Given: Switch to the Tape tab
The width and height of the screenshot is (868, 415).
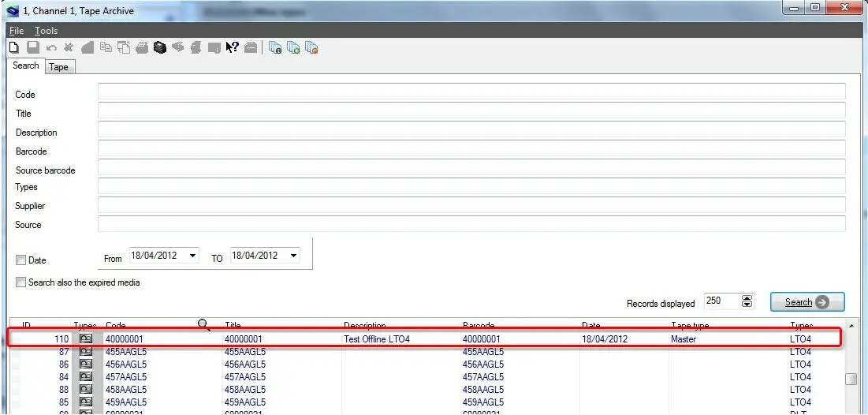Looking at the screenshot, I should click(58, 67).
